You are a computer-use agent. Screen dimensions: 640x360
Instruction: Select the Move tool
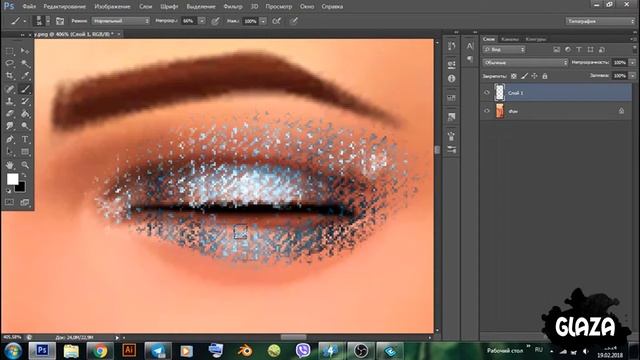(25, 51)
